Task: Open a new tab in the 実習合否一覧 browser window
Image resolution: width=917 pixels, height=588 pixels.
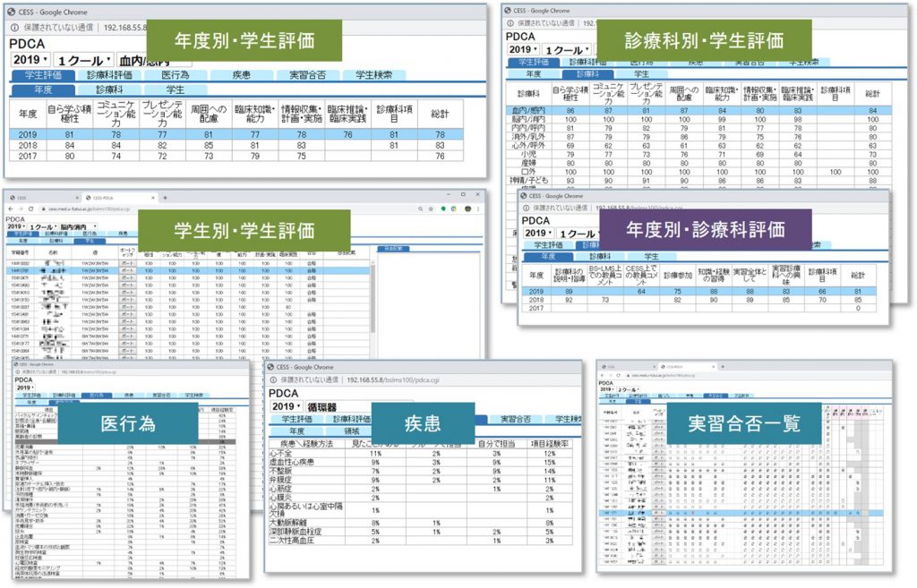Action: tap(723, 366)
